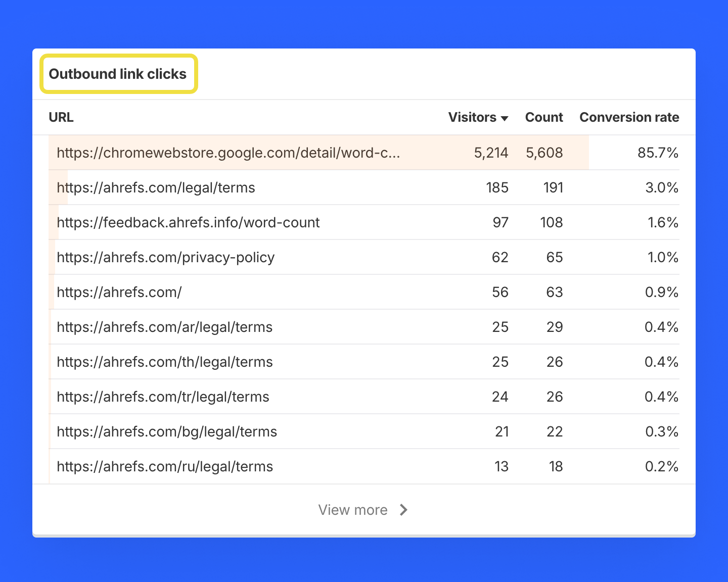Viewport: 728px width, 582px height.
Task: Click the Outbound link clicks heading
Action: point(118,74)
